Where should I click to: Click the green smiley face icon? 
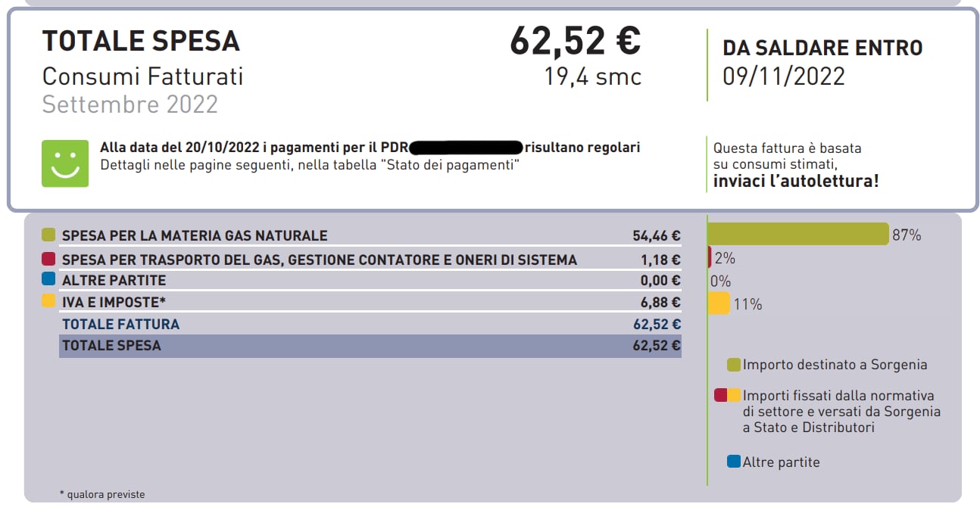point(64,163)
